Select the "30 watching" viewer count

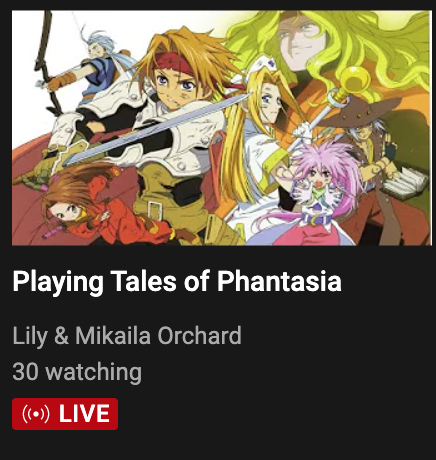click(77, 372)
